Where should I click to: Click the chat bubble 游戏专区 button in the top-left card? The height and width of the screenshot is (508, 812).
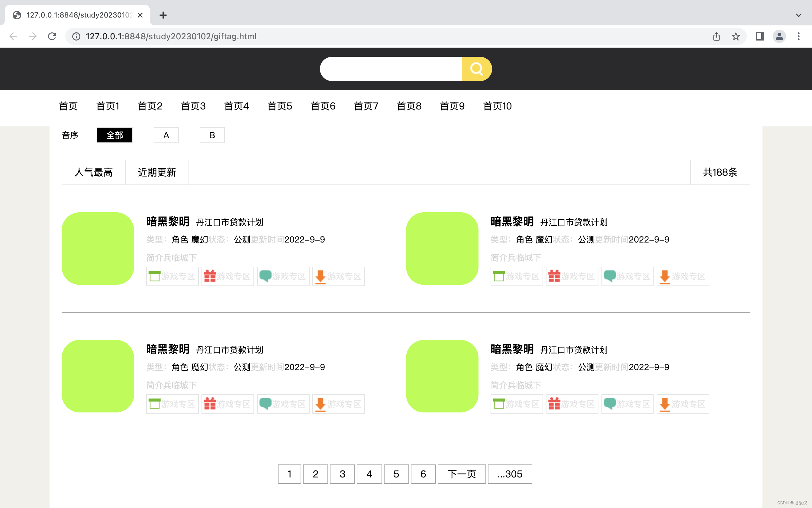click(x=283, y=276)
